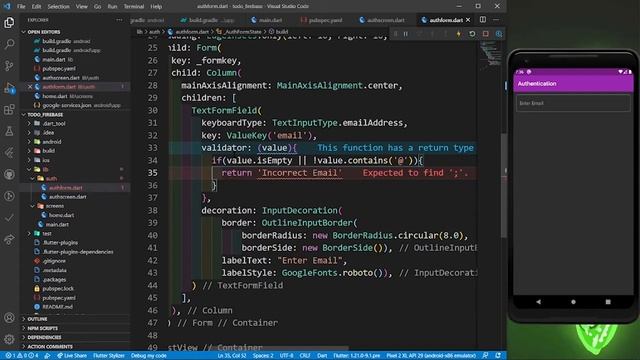Open the View menu

[x=81, y=7]
